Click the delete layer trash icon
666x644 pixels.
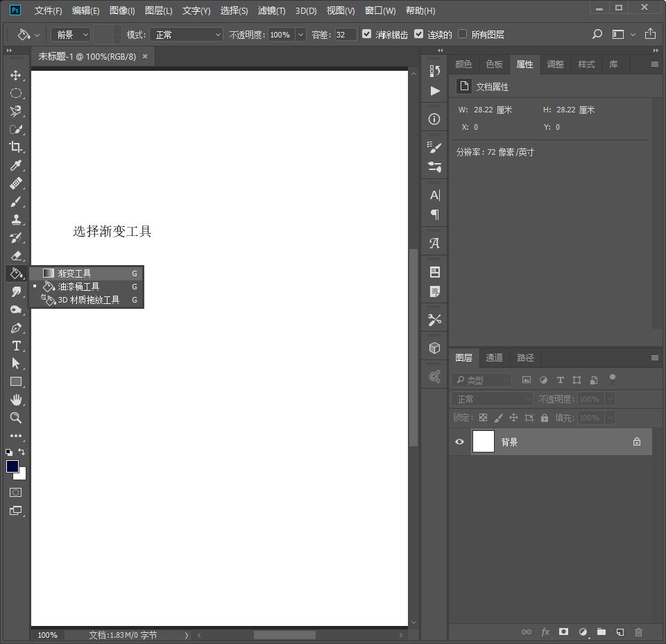[638, 632]
